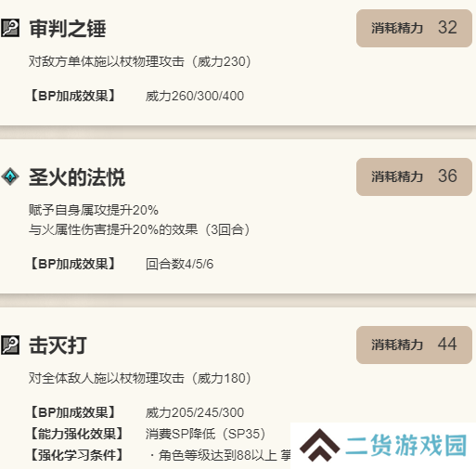
Task: Click the staff icon beside 审判之锤
Action: coord(10,28)
